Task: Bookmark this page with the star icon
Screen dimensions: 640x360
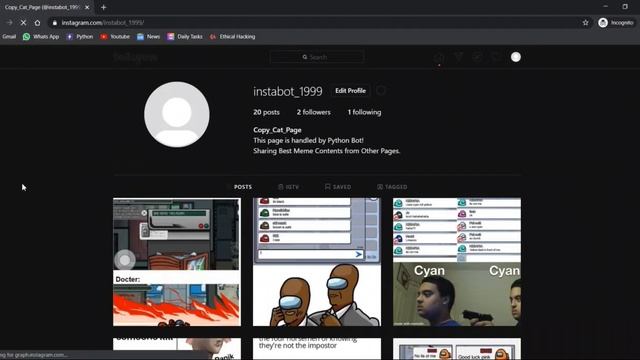Action: tap(586, 23)
